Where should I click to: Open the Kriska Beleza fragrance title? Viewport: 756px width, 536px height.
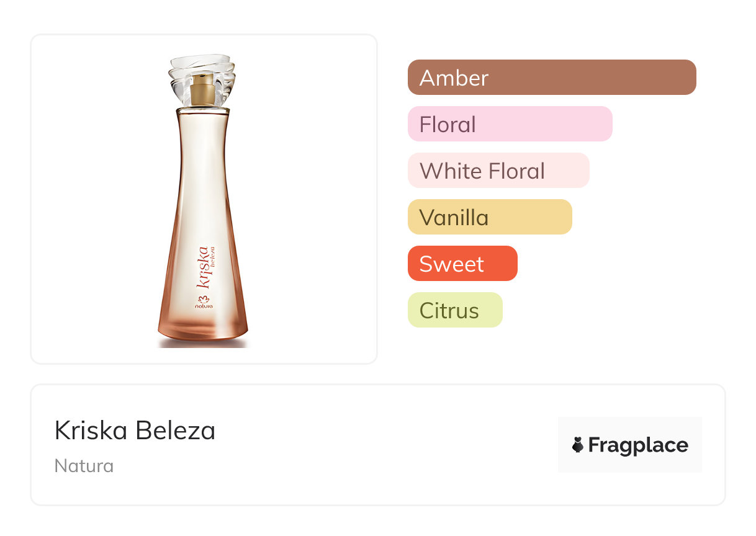(135, 431)
